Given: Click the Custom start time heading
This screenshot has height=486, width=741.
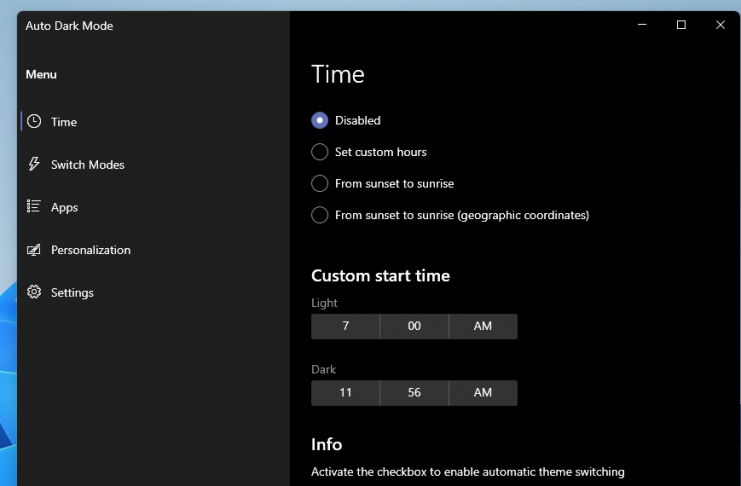Looking at the screenshot, I should (x=380, y=276).
